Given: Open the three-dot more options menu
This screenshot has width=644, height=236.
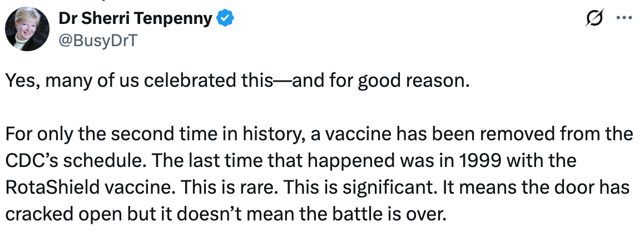Looking at the screenshot, I should (x=625, y=18).
